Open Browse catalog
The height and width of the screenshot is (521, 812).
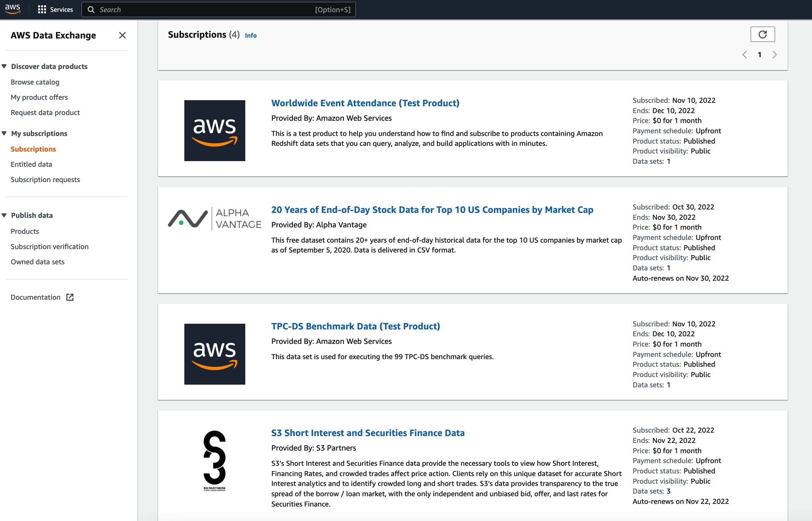(35, 82)
